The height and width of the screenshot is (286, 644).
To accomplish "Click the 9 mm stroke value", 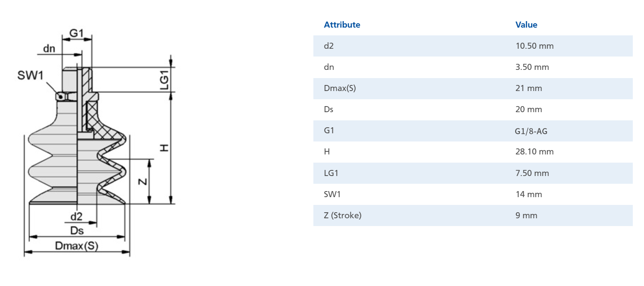I will pos(526,216).
